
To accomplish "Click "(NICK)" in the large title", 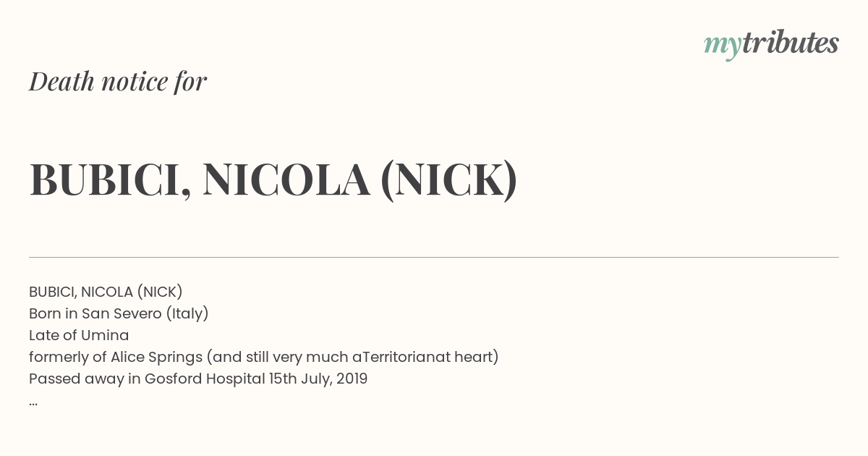I will [449, 180].
